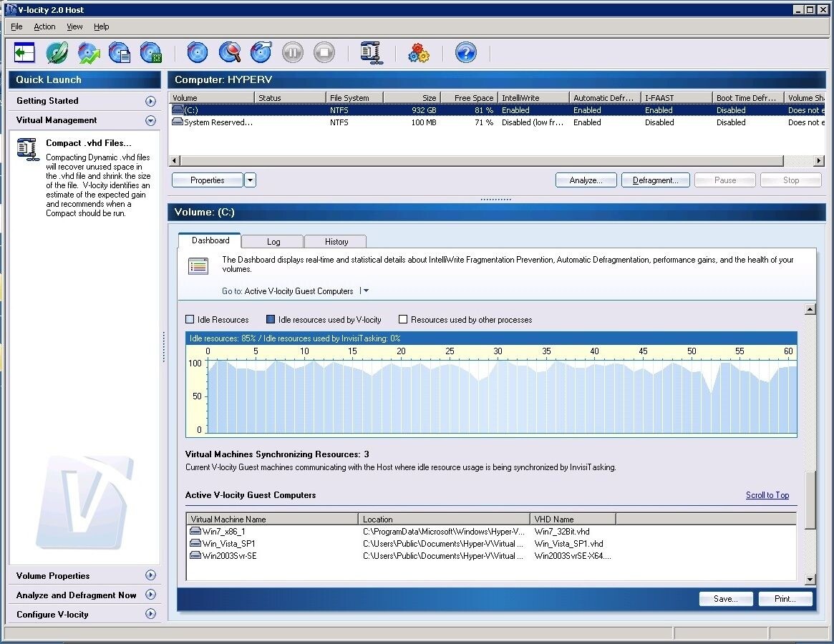The height and width of the screenshot is (644, 834).
Task: Toggle Idle resources used by V-locity box
Action: click(270, 319)
